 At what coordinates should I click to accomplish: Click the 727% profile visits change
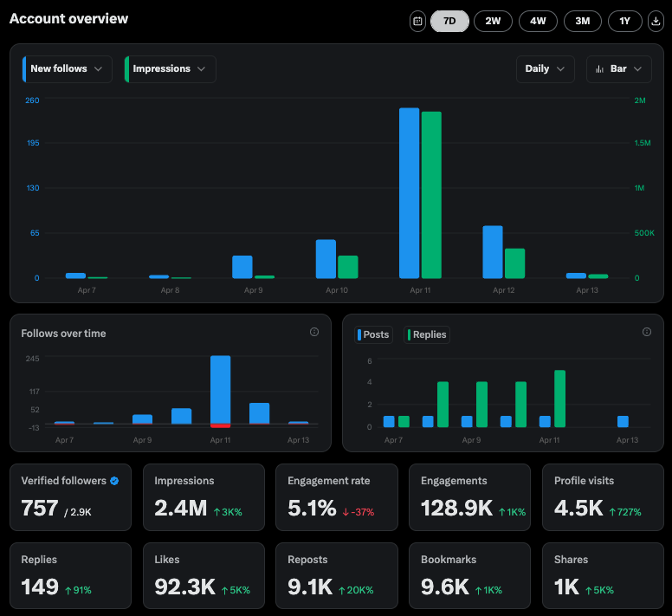[x=625, y=512]
